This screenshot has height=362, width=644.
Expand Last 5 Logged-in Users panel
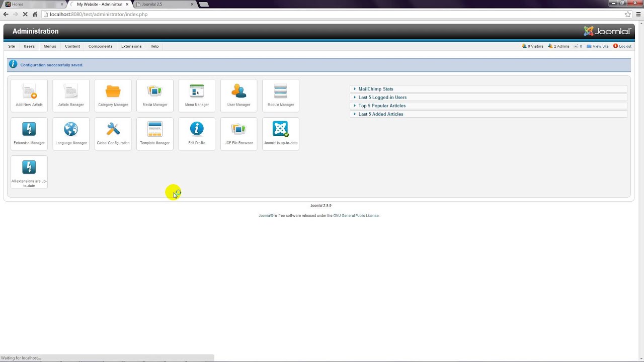[x=488, y=98]
